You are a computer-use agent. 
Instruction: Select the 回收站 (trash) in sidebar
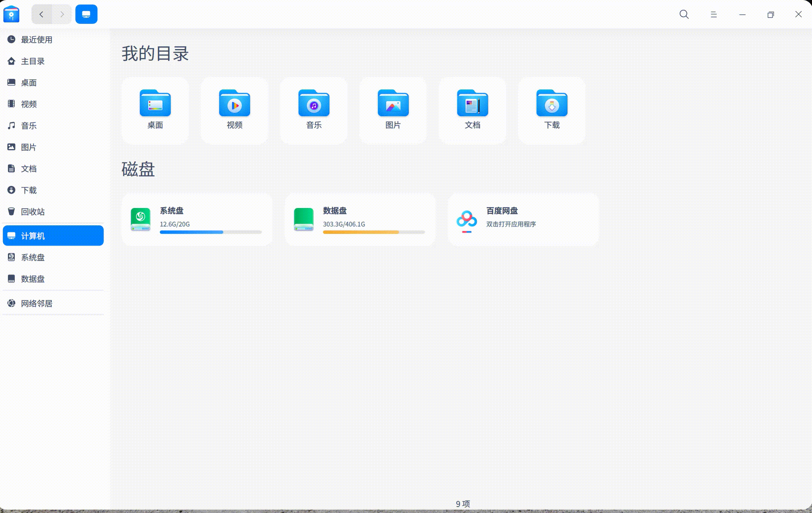pos(33,212)
